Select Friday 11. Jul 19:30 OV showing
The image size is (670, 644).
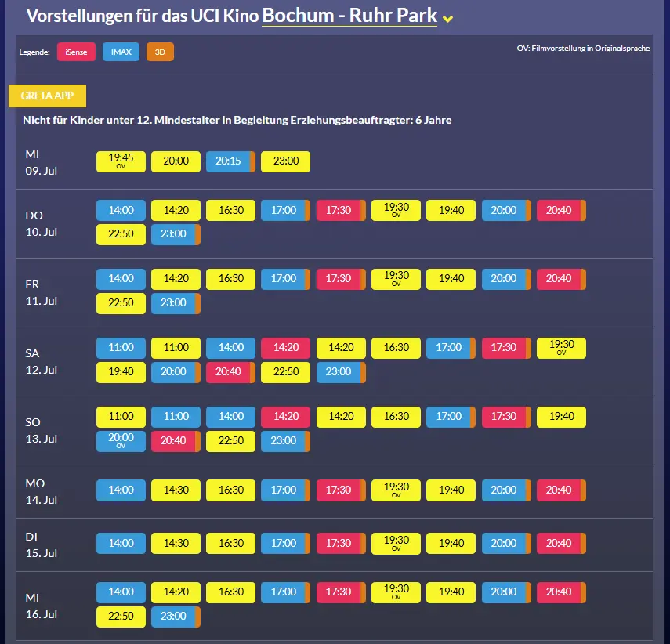[x=396, y=279]
